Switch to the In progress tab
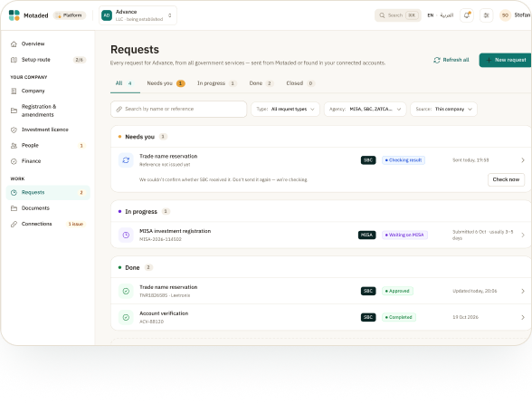Image resolution: width=532 pixels, height=404 pixels. (217, 83)
